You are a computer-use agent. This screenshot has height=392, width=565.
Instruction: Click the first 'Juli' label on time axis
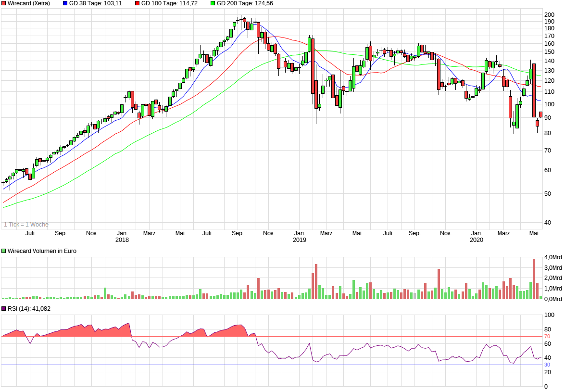[x=30, y=233]
